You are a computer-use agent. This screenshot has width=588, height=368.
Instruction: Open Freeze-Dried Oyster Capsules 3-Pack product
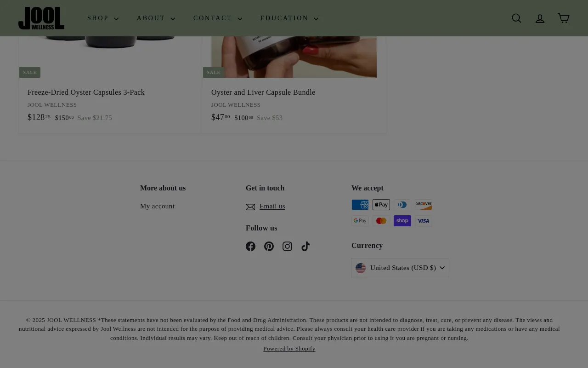pos(86,92)
